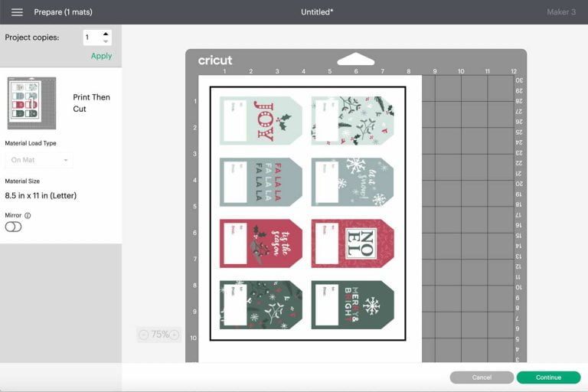
Task: Click the NOEL gift tag
Action: [x=352, y=243]
